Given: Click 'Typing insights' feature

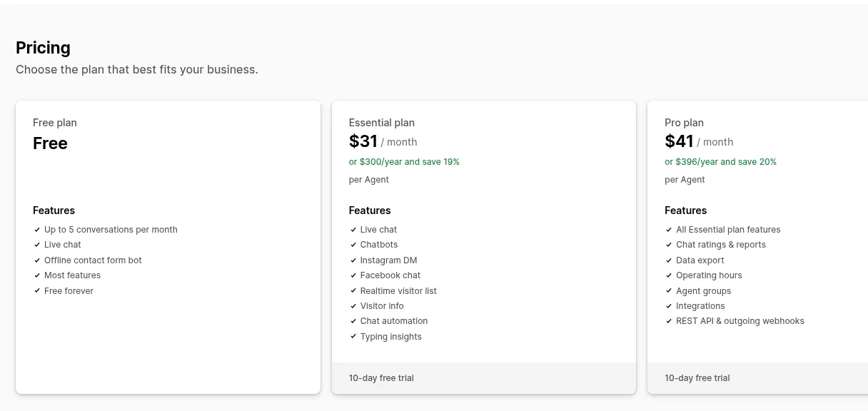Looking at the screenshot, I should pos(391,337).
